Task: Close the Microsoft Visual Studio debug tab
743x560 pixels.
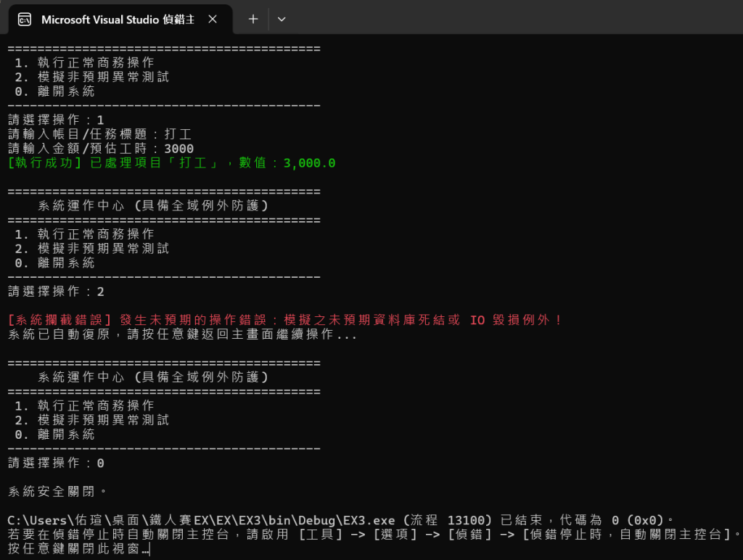Action: pos(213,19)
